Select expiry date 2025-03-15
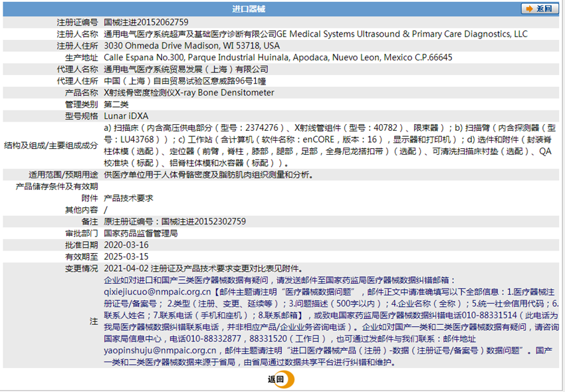 pyautogui.click(x=126, y=256)
